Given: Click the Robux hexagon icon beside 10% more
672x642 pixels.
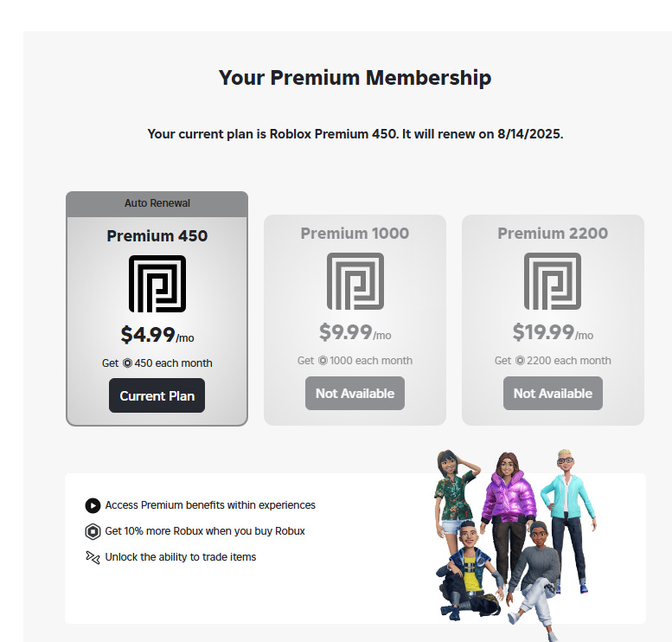Looking at the screenshot, I should pos(93,531).
